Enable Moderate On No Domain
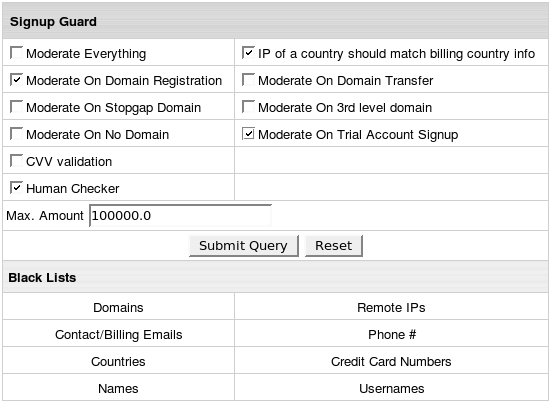Viewport: 550px width, 402px height. (16, 134)
